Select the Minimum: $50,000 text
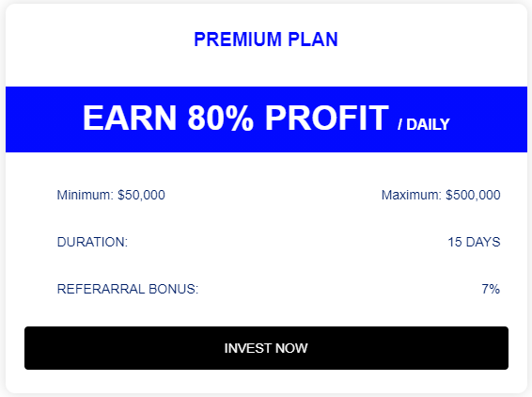The image size is (532, 397). click(111, 195)
